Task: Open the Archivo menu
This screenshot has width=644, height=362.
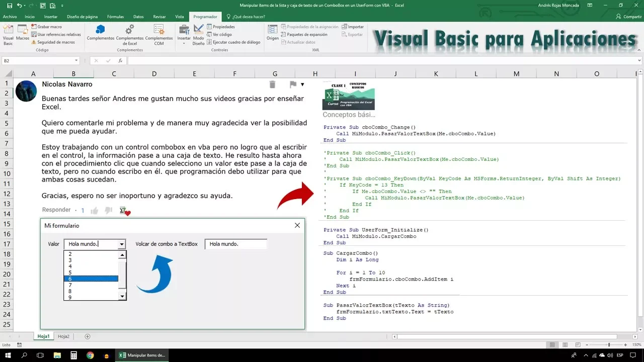Action: 10,17
